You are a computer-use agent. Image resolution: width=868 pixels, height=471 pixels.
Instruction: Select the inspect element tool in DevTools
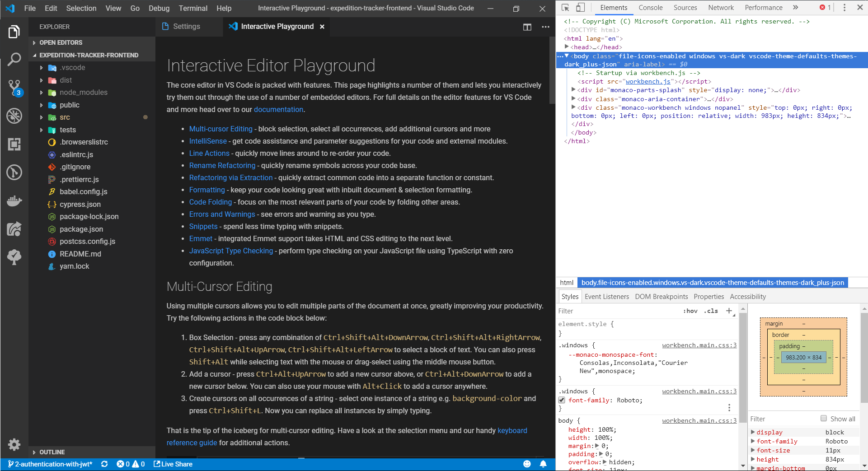[565, 7]
